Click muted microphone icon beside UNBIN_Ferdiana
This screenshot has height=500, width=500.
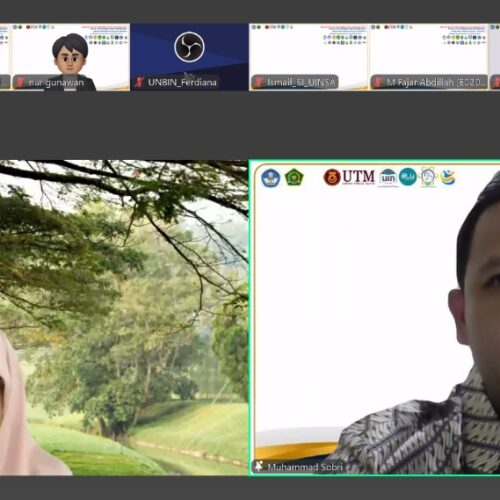coord(139,82)
